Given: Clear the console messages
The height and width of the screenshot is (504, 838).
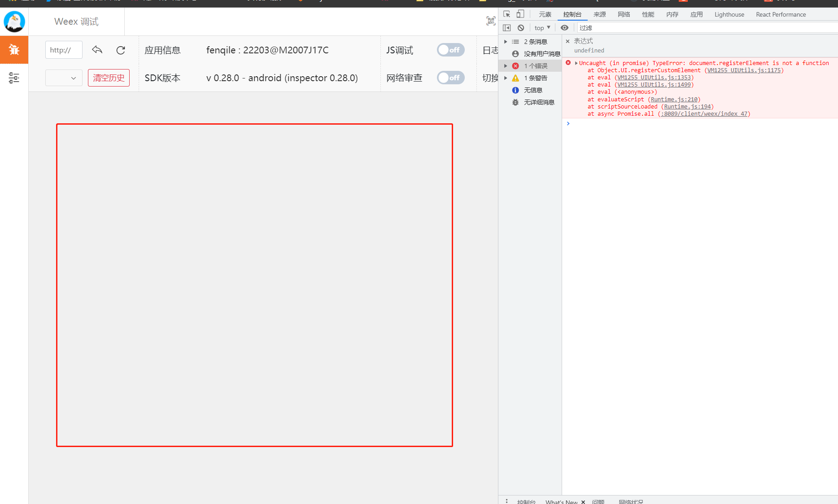Looking at the screenshot, I should coord(520,27).
